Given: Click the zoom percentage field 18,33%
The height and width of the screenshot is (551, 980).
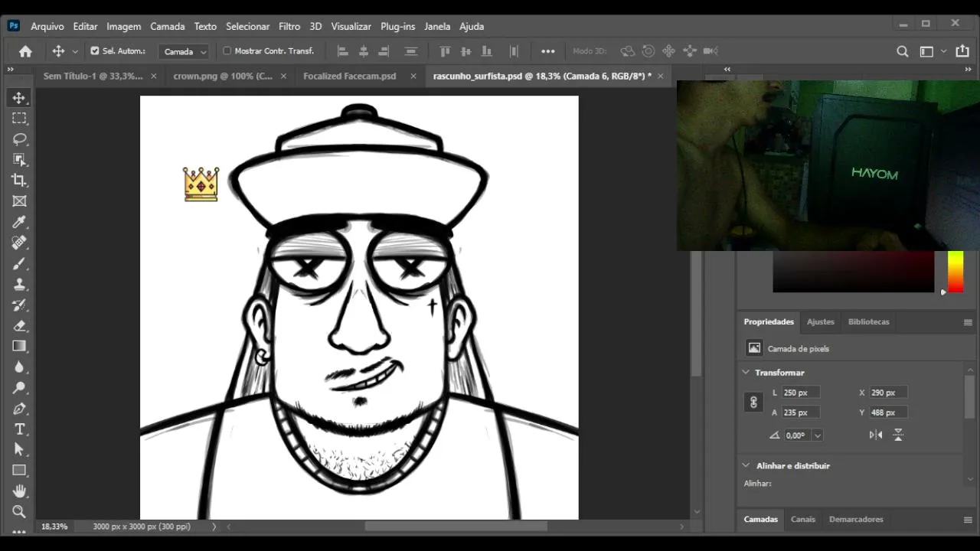Looking at the screenshot, I should click(x=54, y=527).
